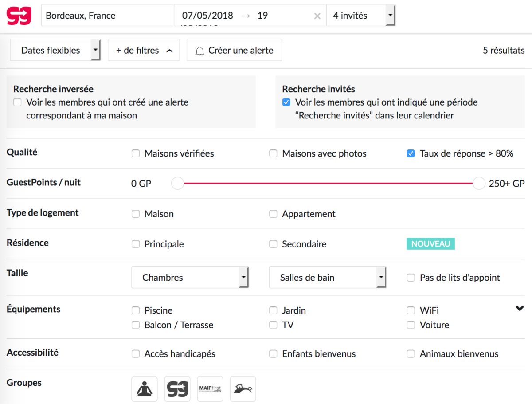Screen dimensions: 532x404
Task: Click the Taille row label
Action: click(17, 273)
